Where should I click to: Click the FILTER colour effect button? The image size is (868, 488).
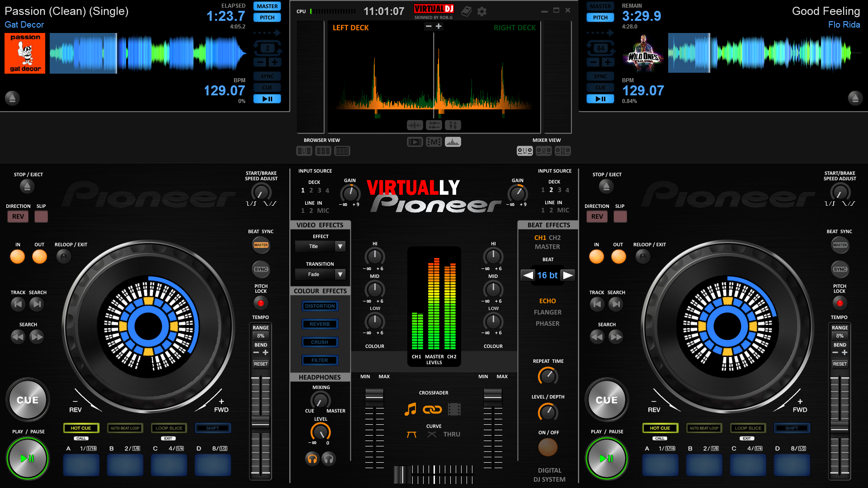(318, 360)
